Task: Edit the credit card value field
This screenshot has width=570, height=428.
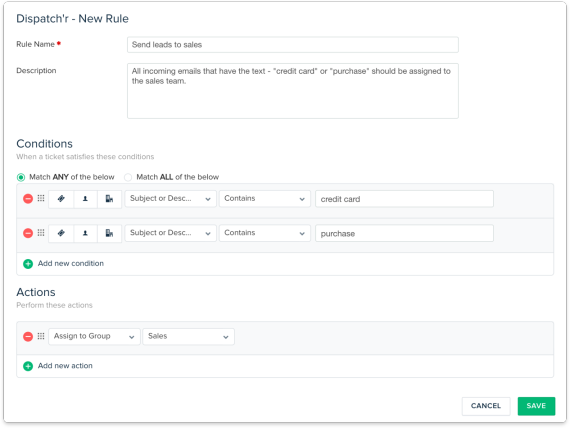Action: tap(404, 199)
